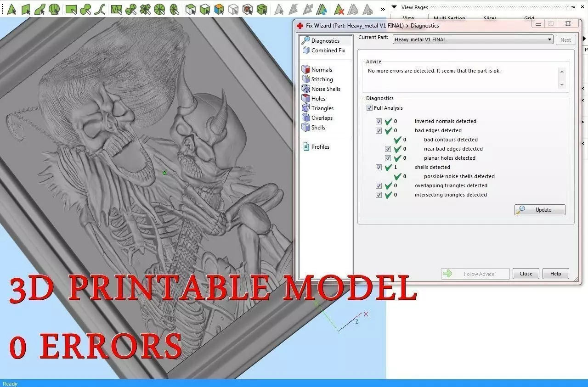Expand the toolbar overflow chevron
This screenshot has width=588, height=387.
click(383, 9)
